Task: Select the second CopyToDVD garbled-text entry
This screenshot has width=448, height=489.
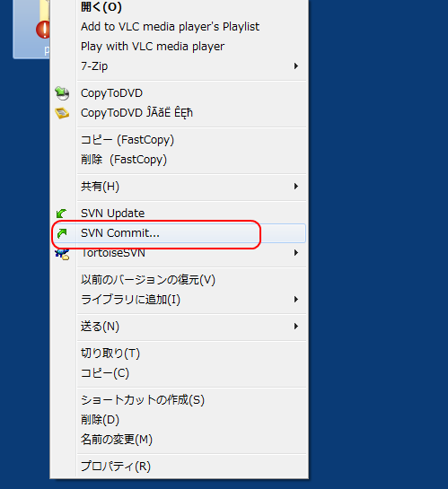Action: [178, 113]
